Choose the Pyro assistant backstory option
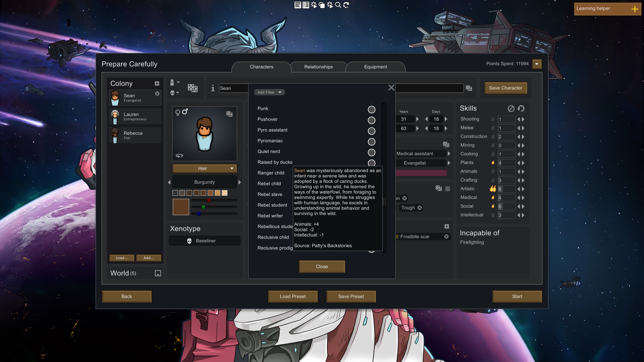 (371, 131)
